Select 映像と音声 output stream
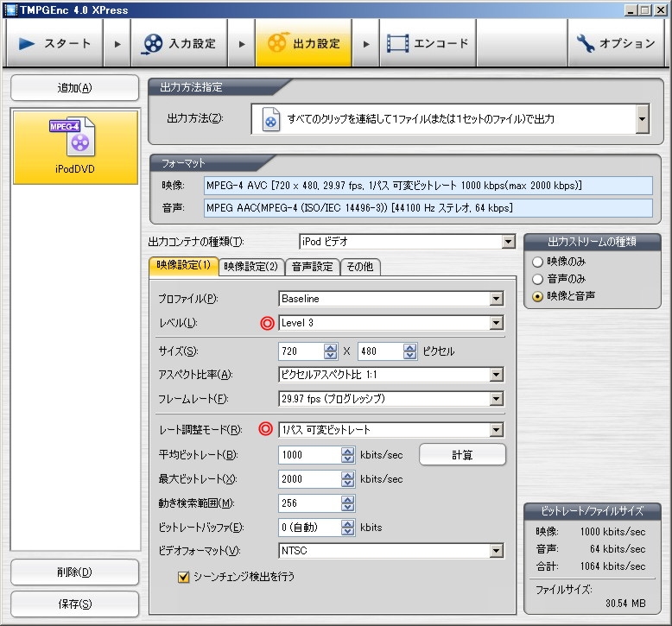The width and height of the screenshot is (672, 626). tap(537, 296)
